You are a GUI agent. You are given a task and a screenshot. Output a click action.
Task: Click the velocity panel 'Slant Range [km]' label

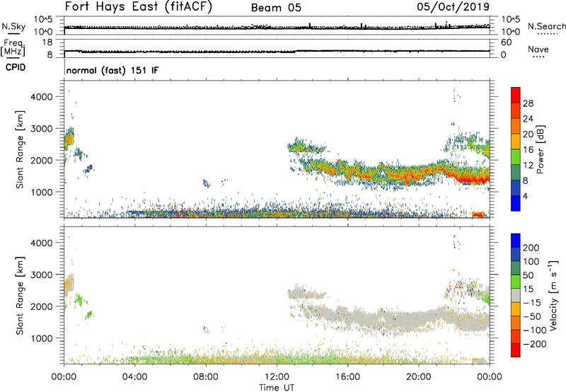(x=20, y=296)
